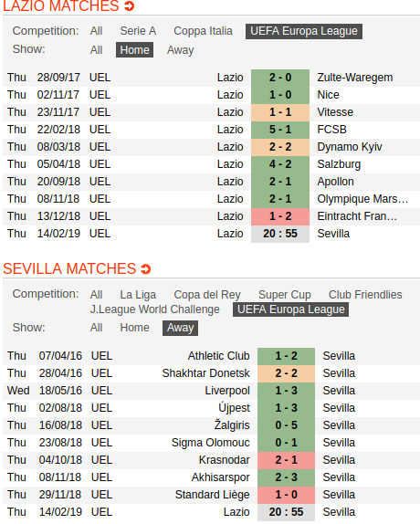Viewport: 420px width, 524px height.
Task: Open the Standard Liège 1 - 0 result
Action: pos(286,495)
